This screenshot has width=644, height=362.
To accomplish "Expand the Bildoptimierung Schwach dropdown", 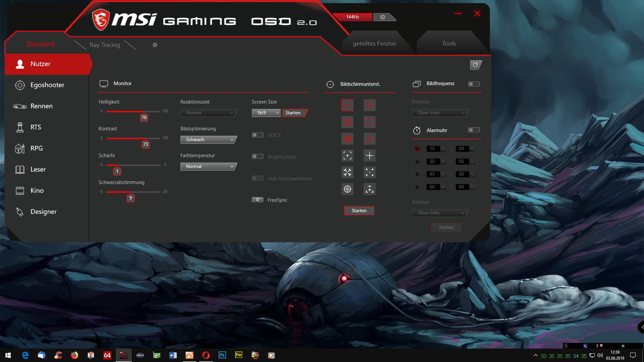I will [209, 140].
